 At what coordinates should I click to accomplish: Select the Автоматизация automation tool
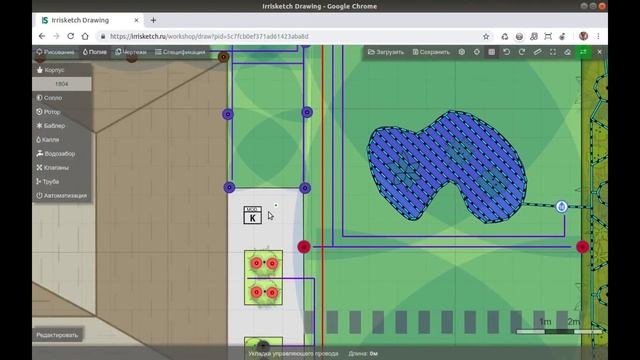pos(62,196)
